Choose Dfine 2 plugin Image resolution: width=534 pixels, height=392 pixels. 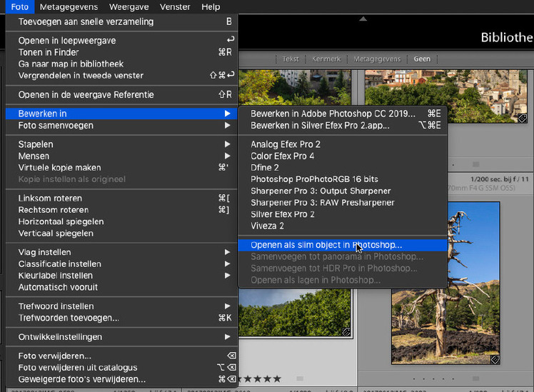[343, 168]
